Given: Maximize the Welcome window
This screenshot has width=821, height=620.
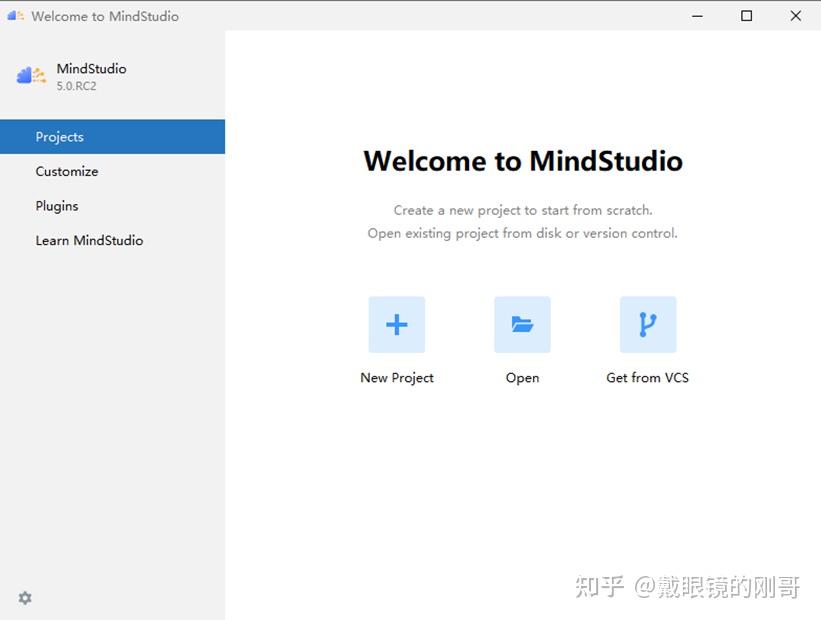Looking at the screenshot, I should 745,16.
